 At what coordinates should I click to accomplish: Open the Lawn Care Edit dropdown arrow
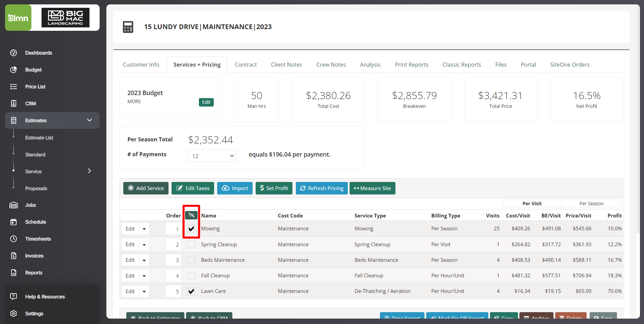(x=144, y=291)
